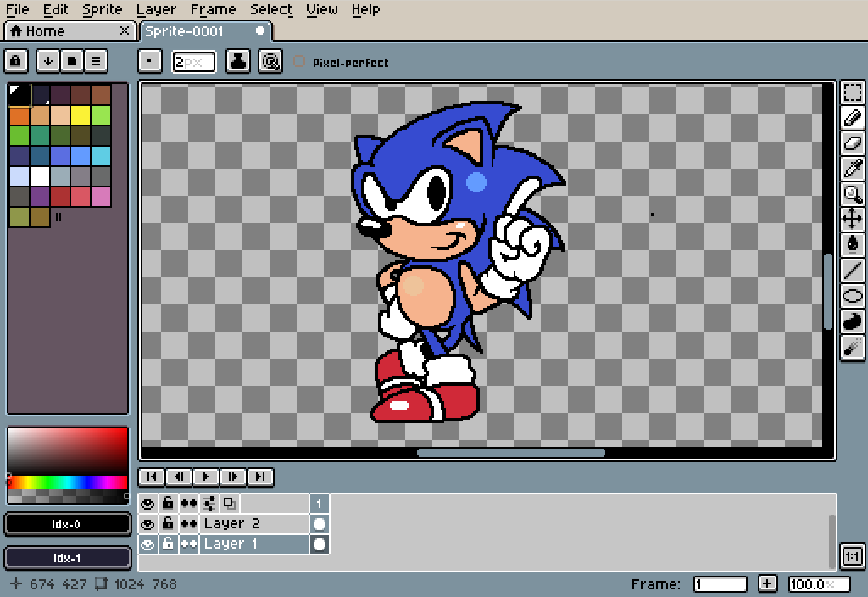
Task: Enable Pixel-perfect checkbox
Action: point(299,61)
